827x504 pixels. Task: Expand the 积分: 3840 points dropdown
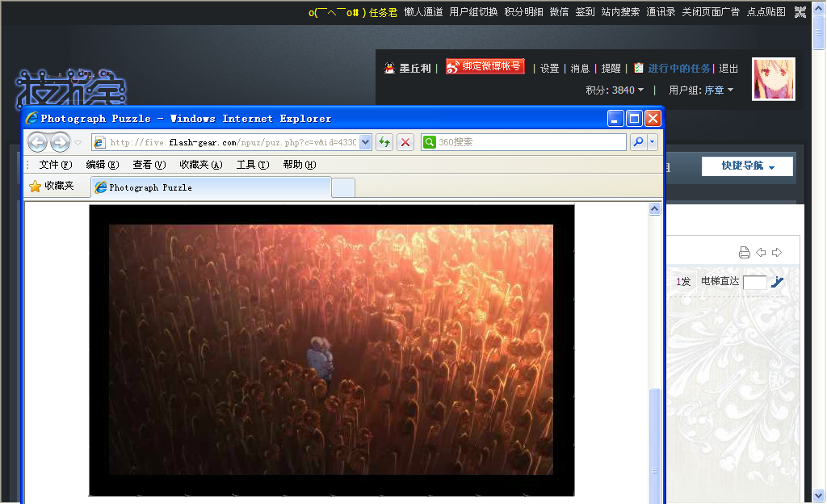615,90
